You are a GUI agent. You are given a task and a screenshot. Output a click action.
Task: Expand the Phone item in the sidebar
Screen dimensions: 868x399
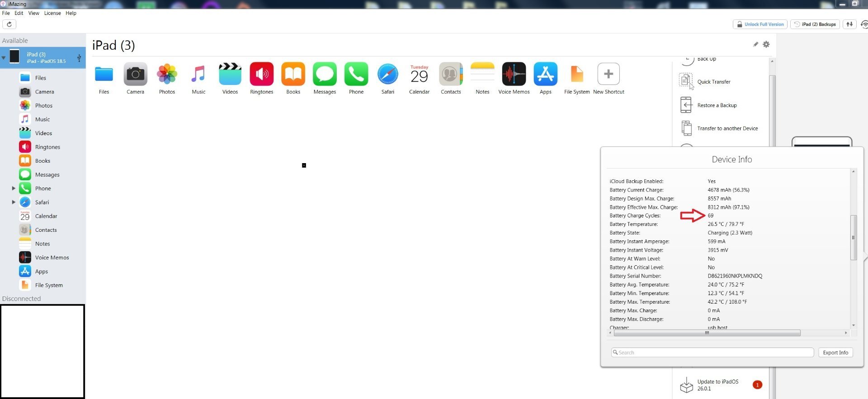coord(14,188)
